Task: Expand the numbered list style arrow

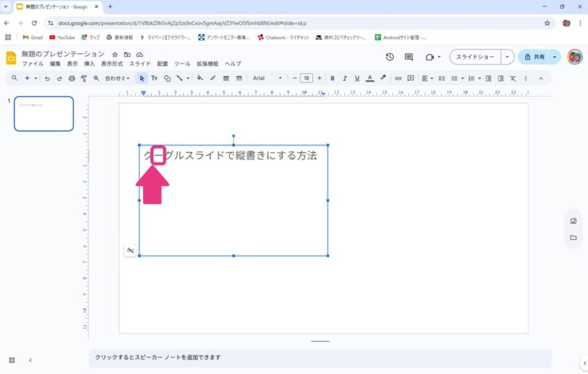Action: point(479,79)
